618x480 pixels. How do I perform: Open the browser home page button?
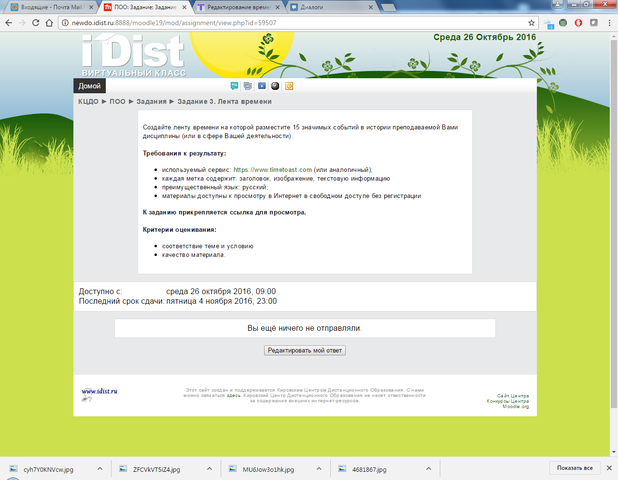[x=49, y=23]
